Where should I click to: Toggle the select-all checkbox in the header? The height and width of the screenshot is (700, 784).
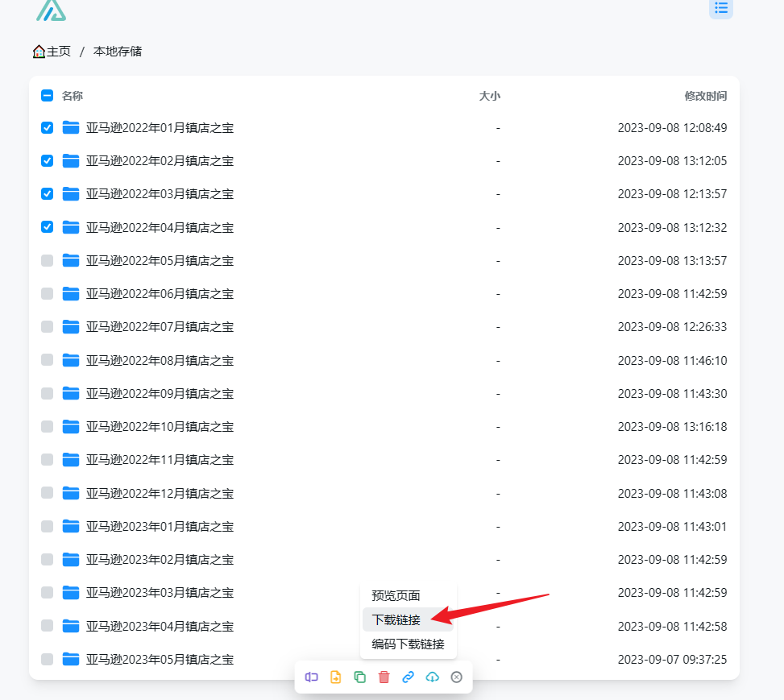click(x=48, y=96)
